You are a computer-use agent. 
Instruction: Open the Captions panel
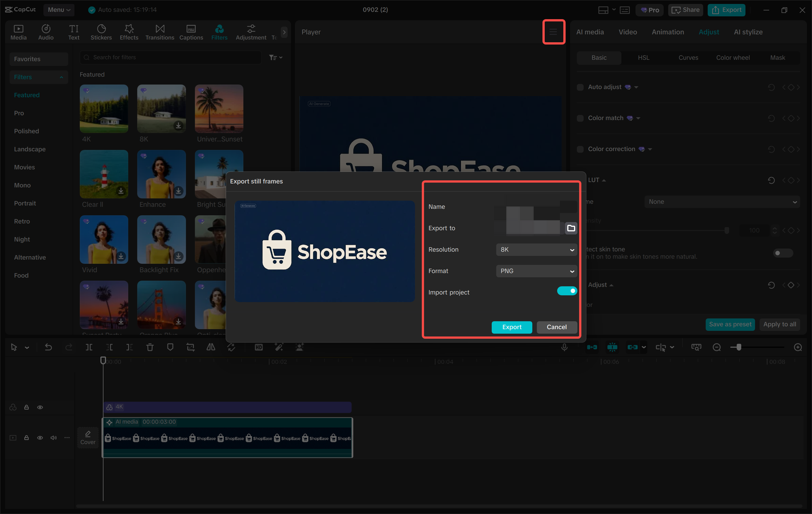coord(191,32)
